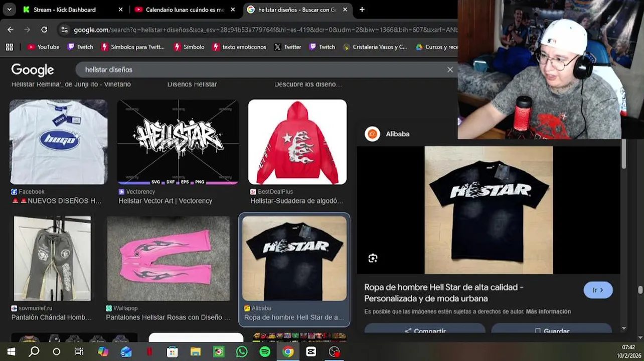Viewport: 644px width, 361px height.
Task: Click the sovmunlef.ru source label
Action: [32, 308]
